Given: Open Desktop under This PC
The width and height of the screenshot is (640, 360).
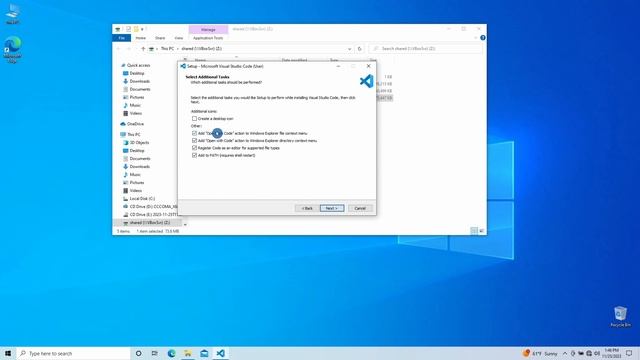Looking at the screenshot, I should tap(137, 151).
